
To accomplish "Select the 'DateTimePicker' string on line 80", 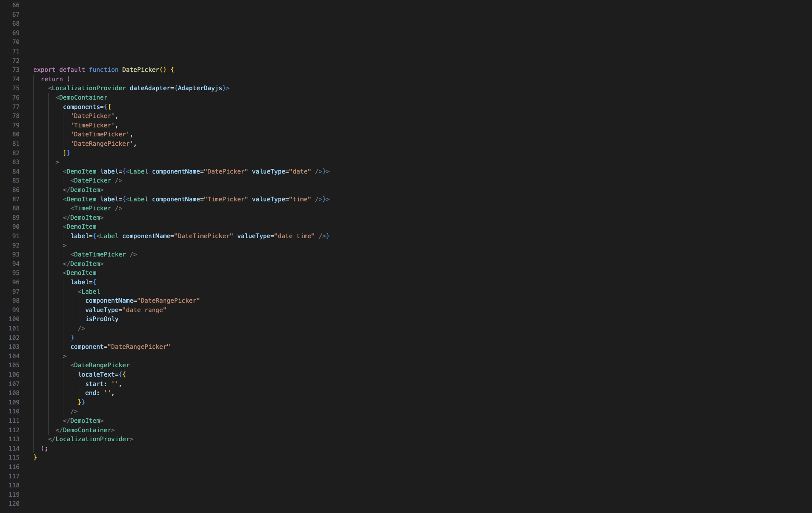I will pyautogui.click(x=100, y=134).
